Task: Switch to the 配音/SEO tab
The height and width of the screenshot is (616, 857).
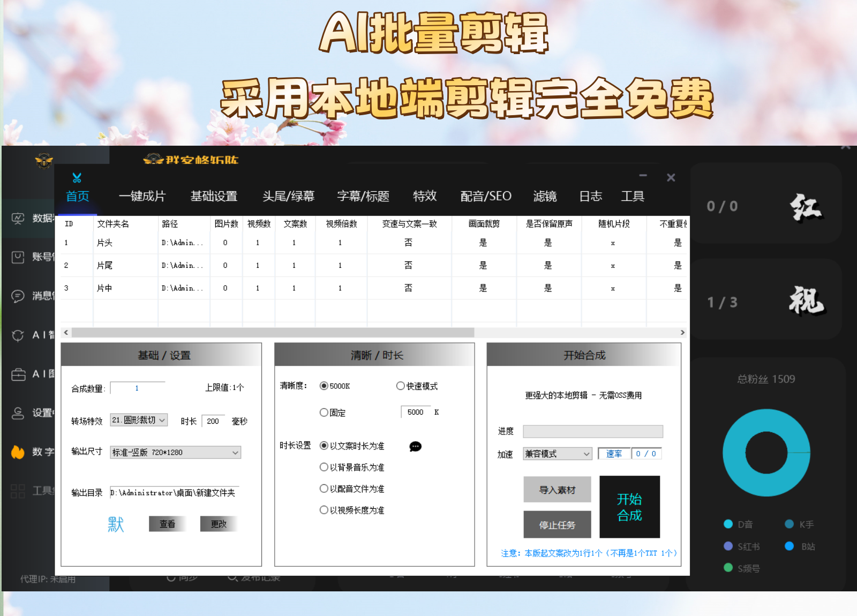Action: pos(486,196)
